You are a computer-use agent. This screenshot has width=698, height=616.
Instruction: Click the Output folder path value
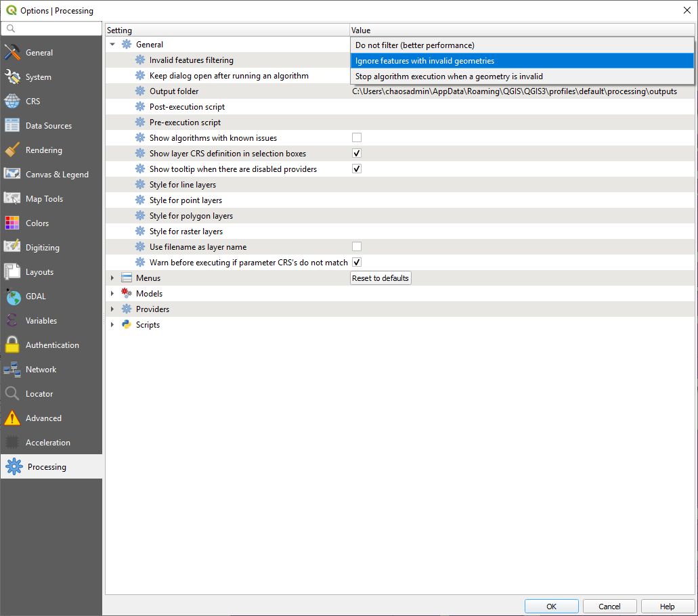coord(515,91)
